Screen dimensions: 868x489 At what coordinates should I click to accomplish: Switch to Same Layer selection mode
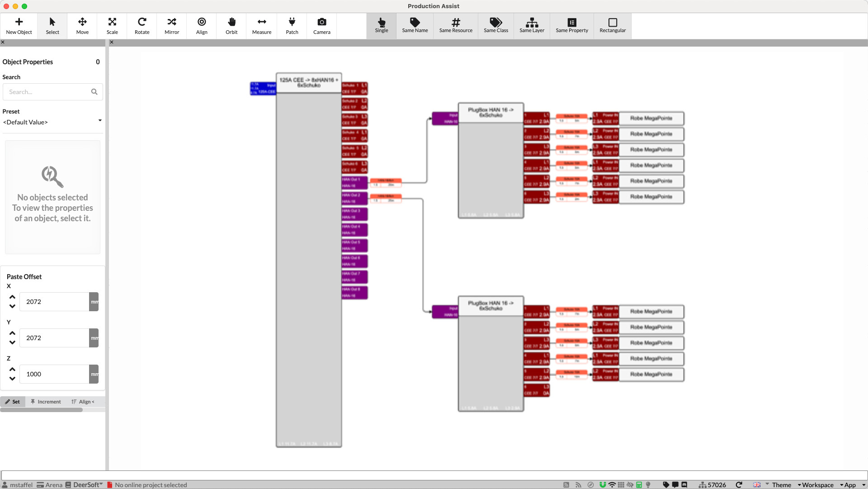[x=532, y=26]
